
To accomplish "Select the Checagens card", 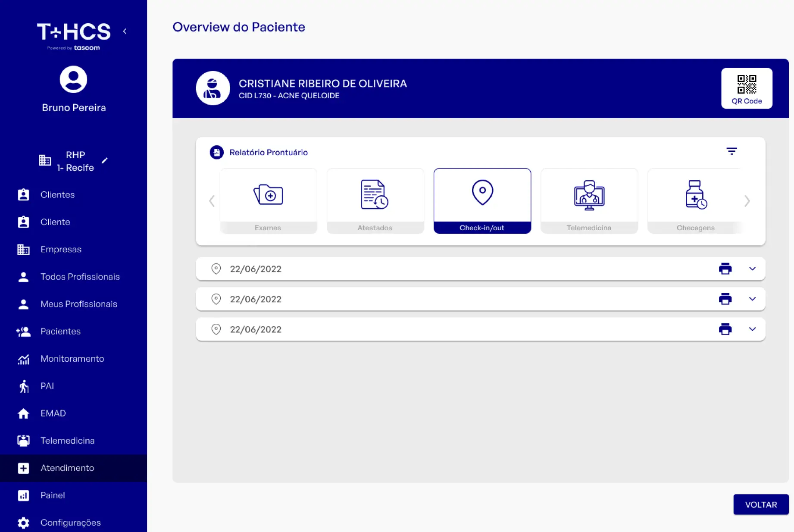I will pyautogui.click(x=695, y=201).
